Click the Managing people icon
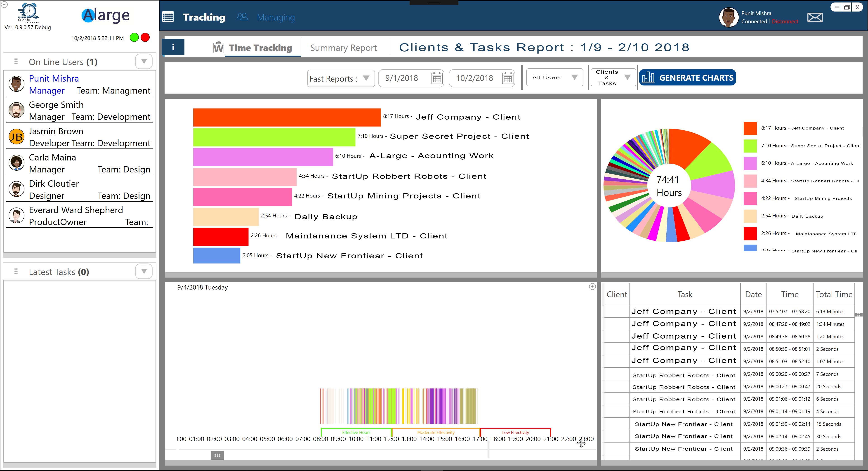 [242, 17]
